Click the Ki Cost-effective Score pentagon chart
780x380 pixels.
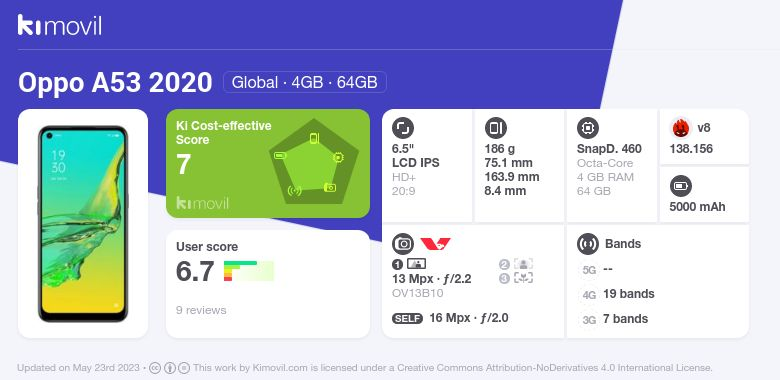pyautogui.click(x=314, y=162)
